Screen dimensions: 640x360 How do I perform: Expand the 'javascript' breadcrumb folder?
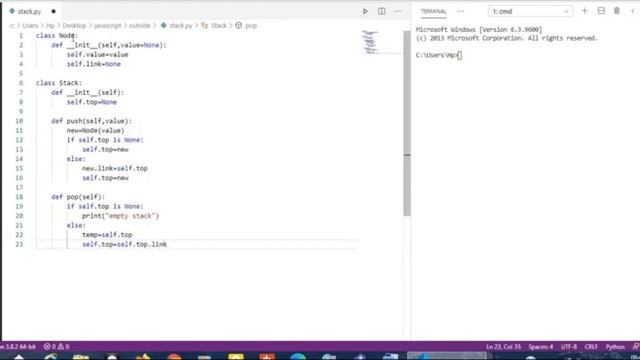[108, 25]
